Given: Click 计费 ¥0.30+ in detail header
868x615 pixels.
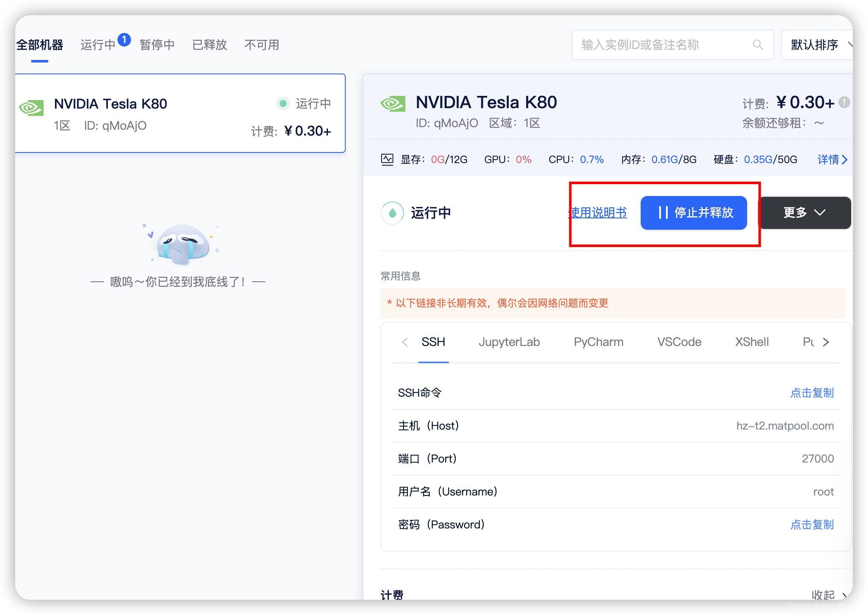Looking at the screenshot, I should pyautogui.click(x=788, y=103).
